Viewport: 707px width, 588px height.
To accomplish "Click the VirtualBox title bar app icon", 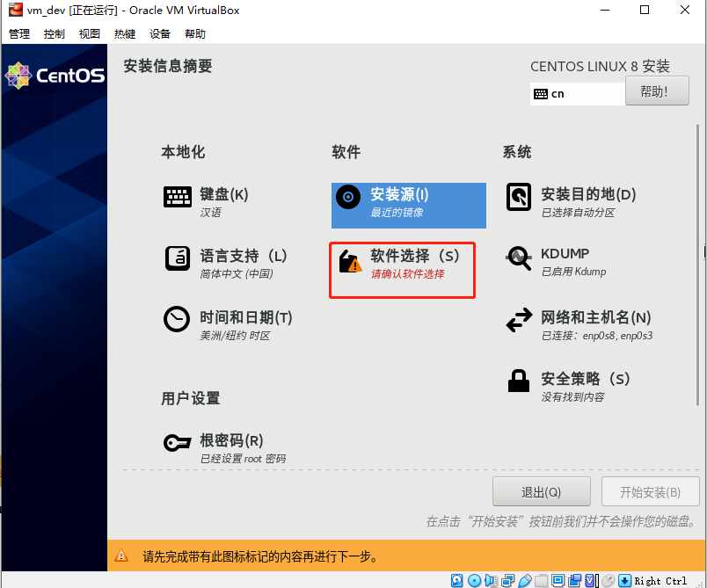I will (x=15, y=10).
